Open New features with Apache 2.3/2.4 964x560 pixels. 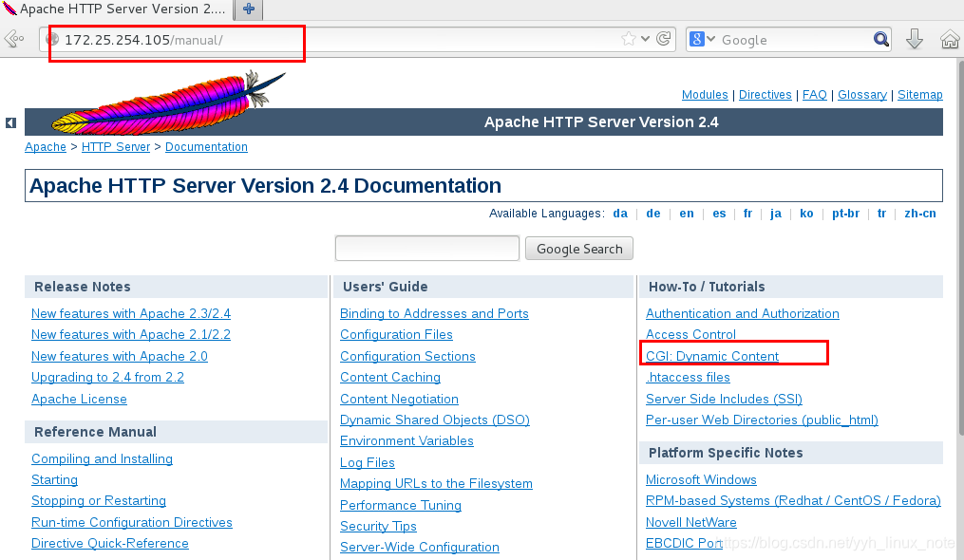[131, 313]
